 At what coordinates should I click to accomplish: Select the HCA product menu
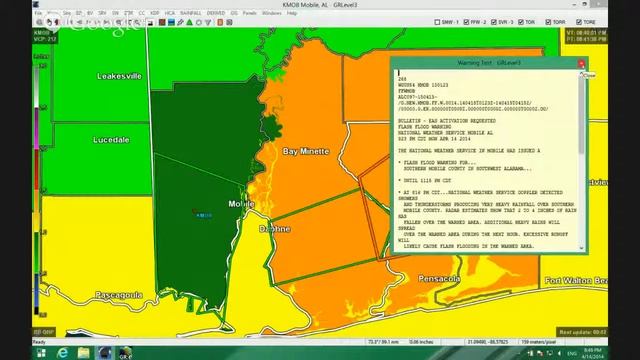(170, 13)
